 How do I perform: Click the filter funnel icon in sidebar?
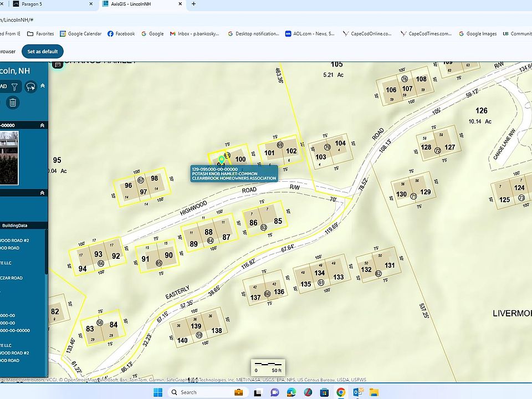15,86
